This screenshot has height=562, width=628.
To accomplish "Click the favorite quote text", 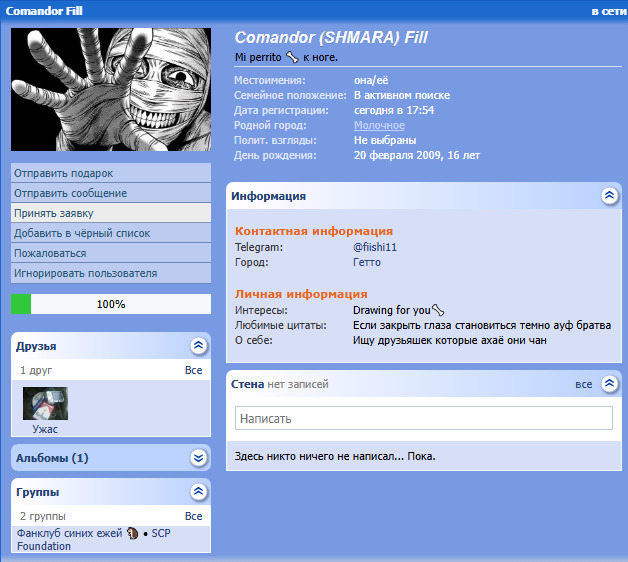I will tap(482, 325).
